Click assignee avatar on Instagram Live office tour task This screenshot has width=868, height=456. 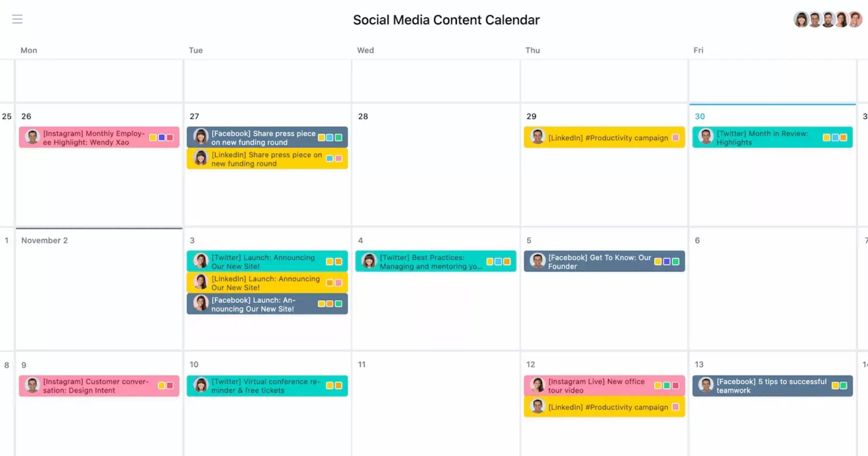click(538, 385)
